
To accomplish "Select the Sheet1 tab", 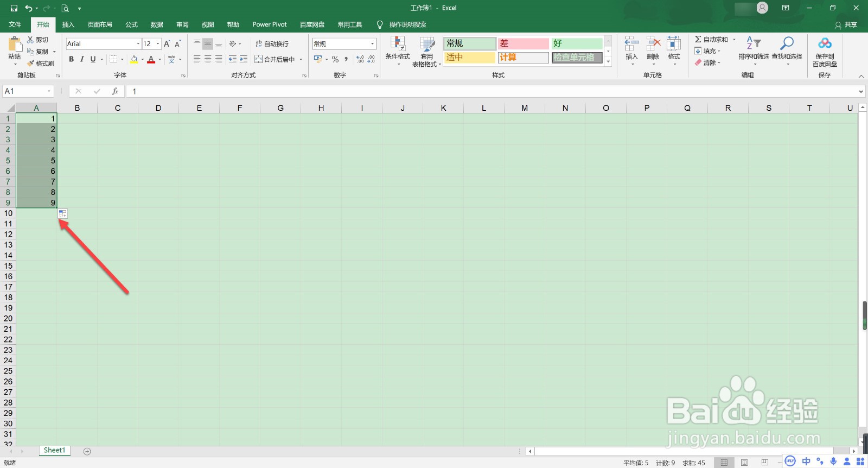I will [54, 450].
